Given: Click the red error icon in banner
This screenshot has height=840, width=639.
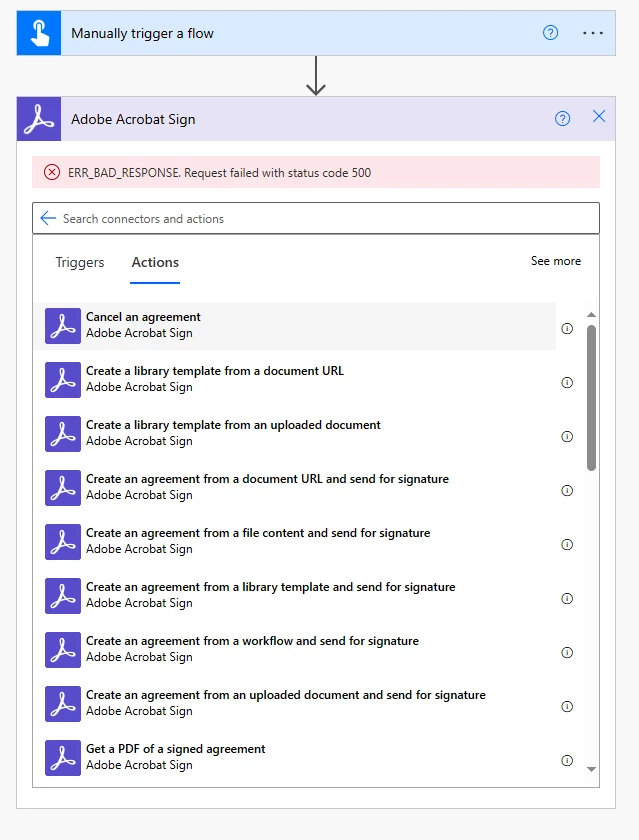Looking at the screenshot, I should 52,172.
